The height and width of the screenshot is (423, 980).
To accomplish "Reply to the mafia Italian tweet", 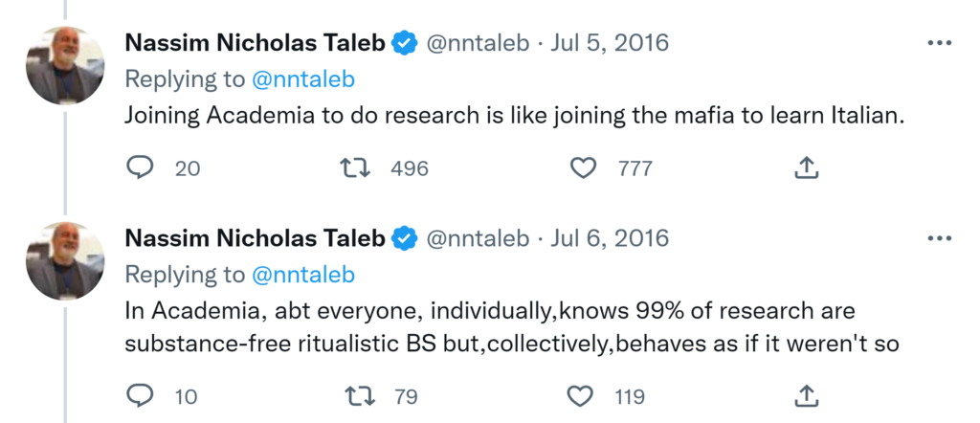I will click(x=141, y=168).
